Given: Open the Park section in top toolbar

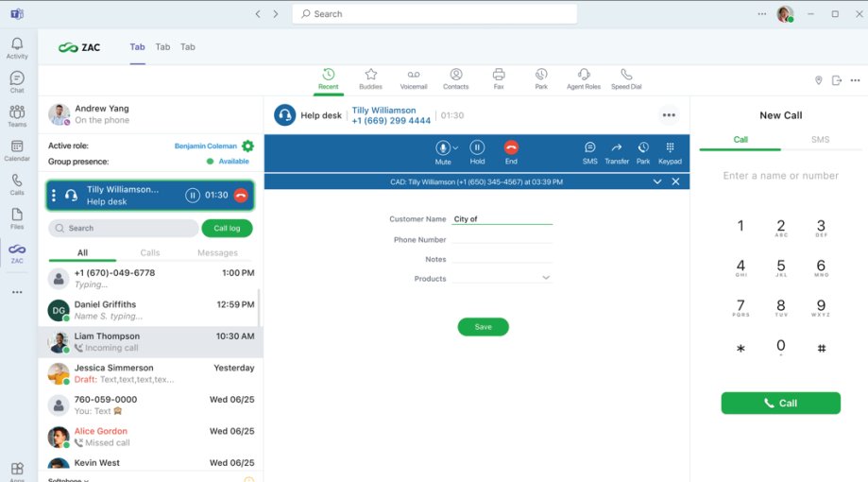Looking at the screenshot, I should click(x=541, y=78).
